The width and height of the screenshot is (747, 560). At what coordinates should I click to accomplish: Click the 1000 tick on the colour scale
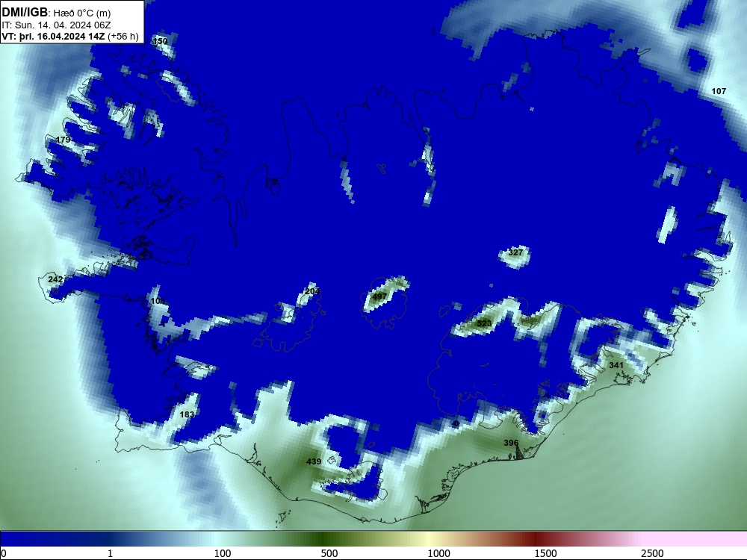[x=438, y=553]
